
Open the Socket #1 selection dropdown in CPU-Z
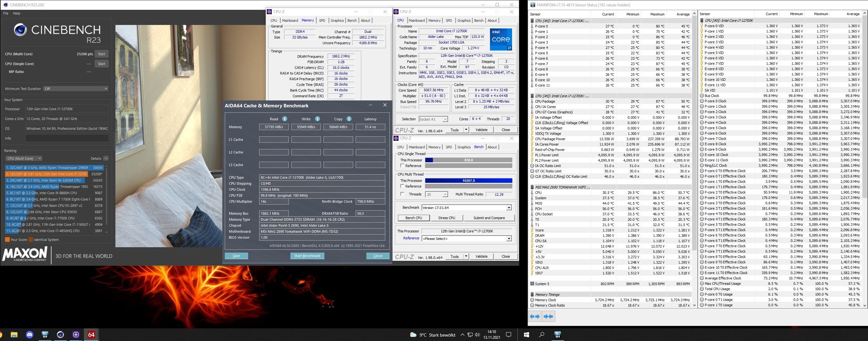click(x=433, y=119)
